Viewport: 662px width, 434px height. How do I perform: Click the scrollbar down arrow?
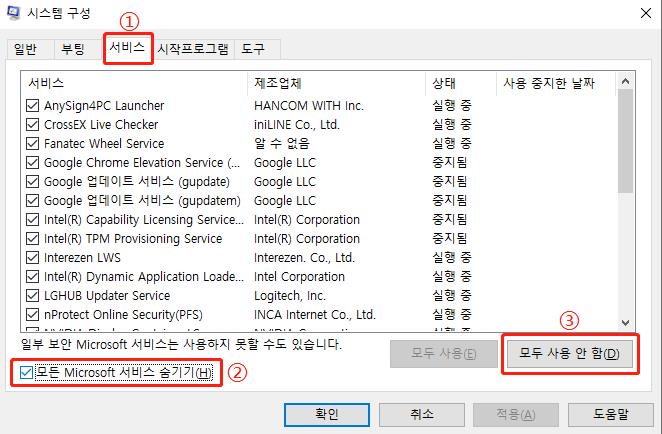pos(626,323)
